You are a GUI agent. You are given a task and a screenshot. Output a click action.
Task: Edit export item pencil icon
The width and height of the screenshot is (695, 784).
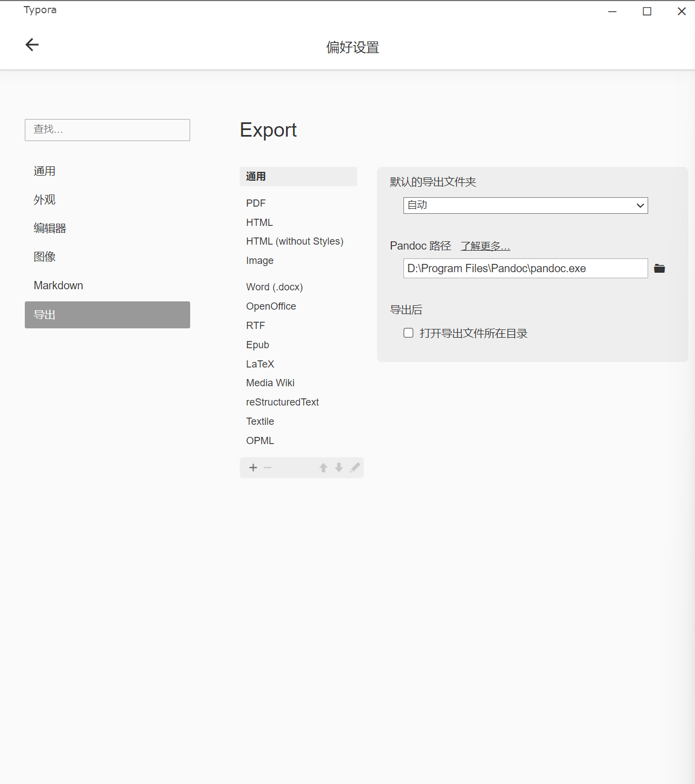355,468
